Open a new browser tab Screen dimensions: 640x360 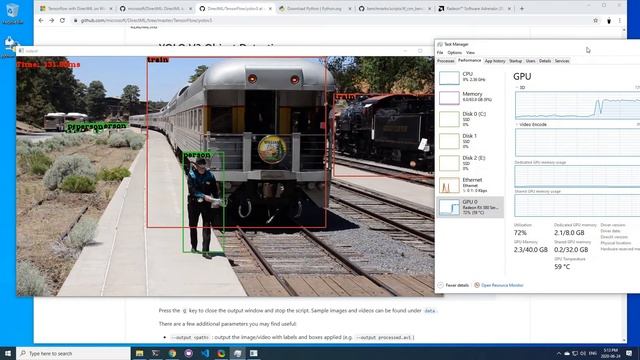[x=522, y=8]
